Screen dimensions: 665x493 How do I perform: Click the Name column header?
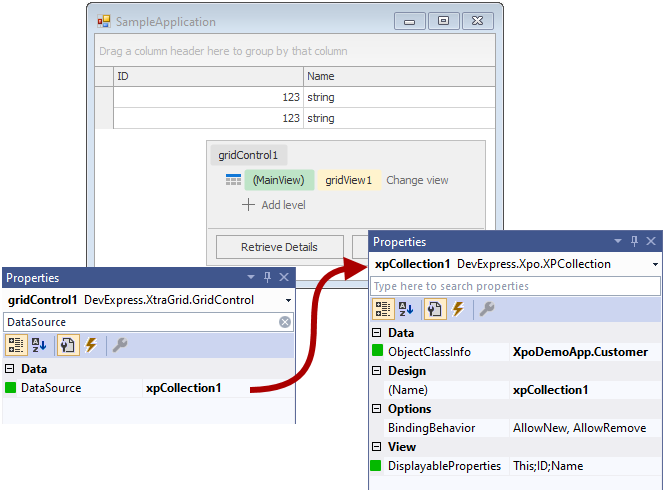(400, 76)
